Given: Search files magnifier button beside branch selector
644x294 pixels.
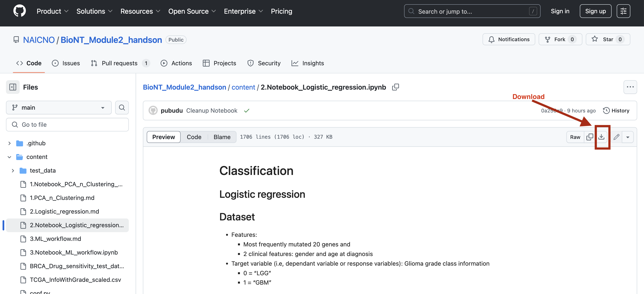Looking at the screenshot, I should [x=122, y=108].
